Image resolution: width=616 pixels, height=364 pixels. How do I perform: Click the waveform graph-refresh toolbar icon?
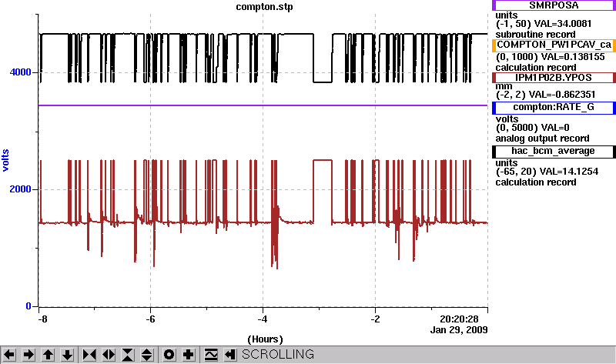tap(211, 355)
